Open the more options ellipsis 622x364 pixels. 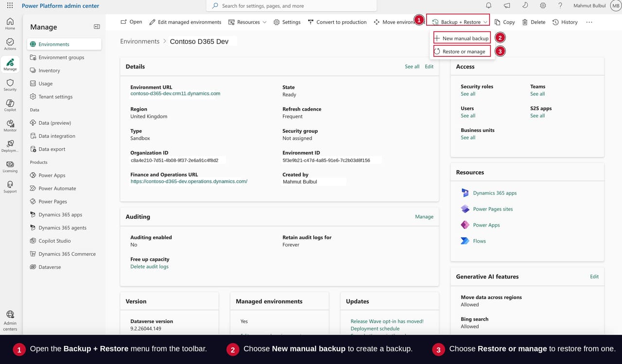point(589,22)
